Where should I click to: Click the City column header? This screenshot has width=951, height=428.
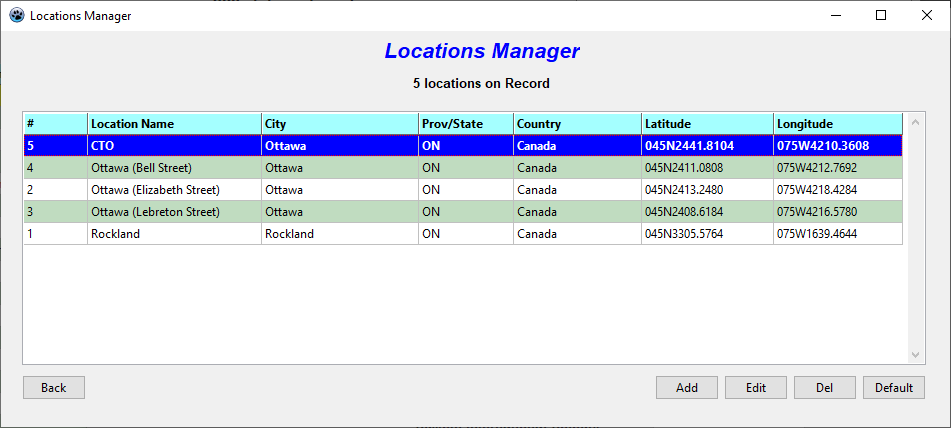tap(339, 124)
